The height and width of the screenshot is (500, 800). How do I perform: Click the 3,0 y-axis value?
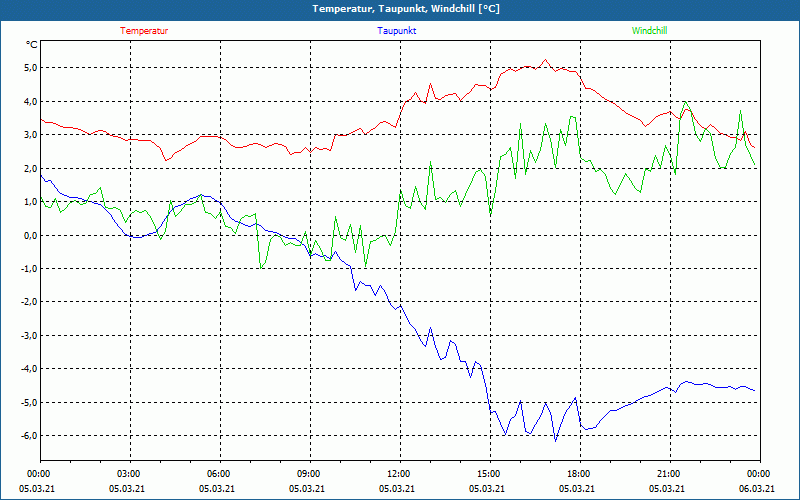30,135
